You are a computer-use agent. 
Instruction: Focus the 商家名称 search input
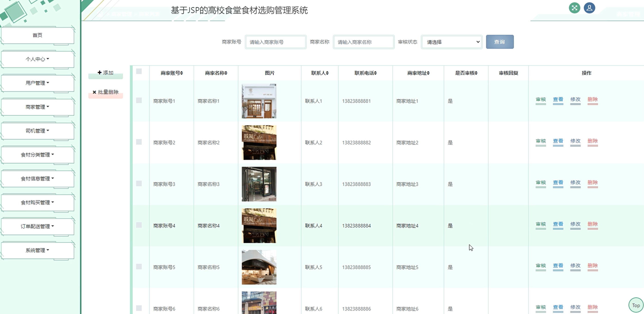(363, 42)
